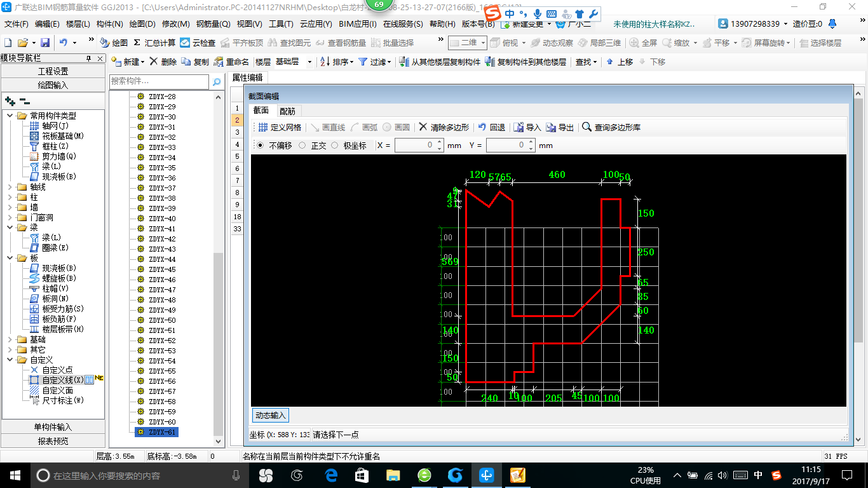Select 极坐标 polar coordinate radio button

tap(335, 146)
